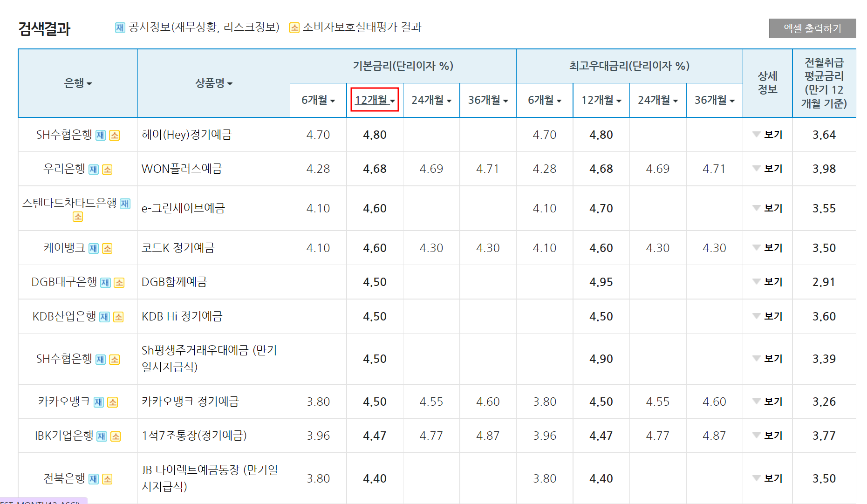Expand 보기 details for WON플러스예금
The height and width of the screenshot is (504, 867).
pos(768,169)
